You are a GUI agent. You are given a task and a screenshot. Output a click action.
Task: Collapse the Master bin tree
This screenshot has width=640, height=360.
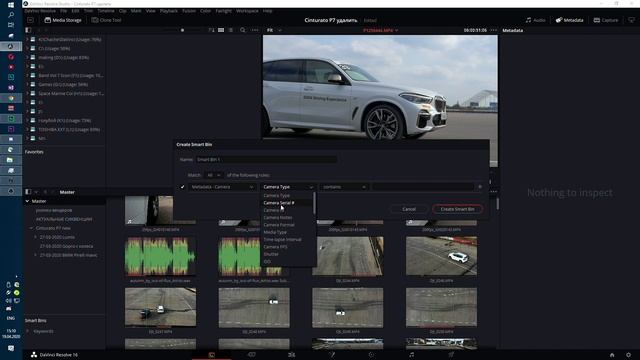(27, 201)
